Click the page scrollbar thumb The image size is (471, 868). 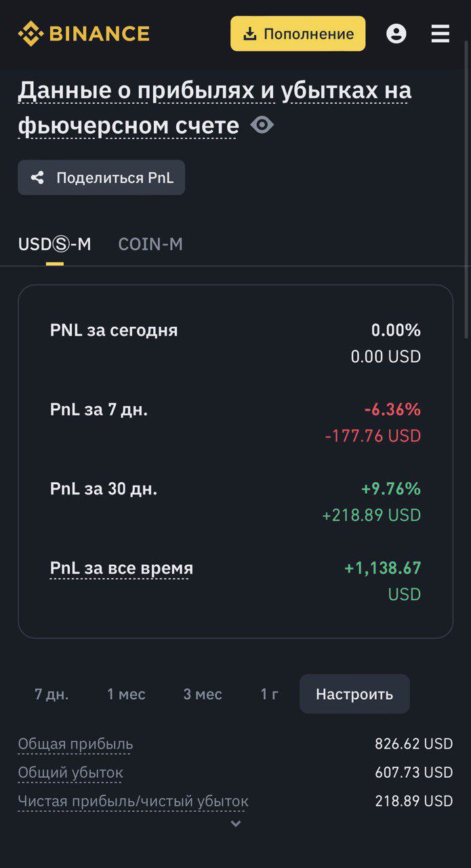467,190
